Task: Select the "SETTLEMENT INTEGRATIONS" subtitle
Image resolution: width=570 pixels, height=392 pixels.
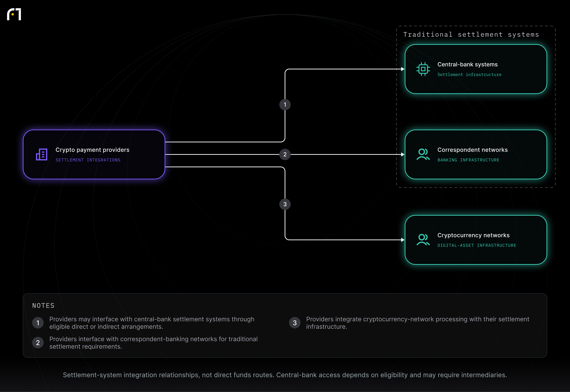Action: pos(88,160)
